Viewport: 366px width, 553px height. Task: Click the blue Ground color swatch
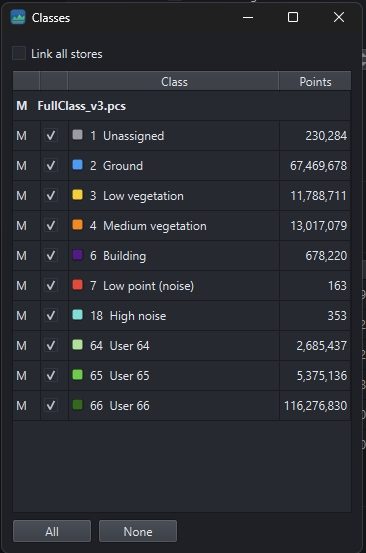tap(78, 164)
